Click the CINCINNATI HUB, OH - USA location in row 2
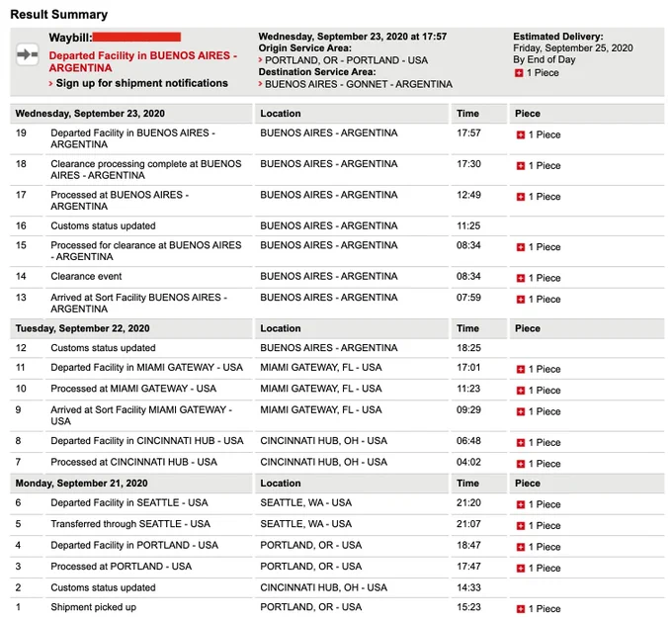The height and width of the screenshot is (621, 672). 323,588
